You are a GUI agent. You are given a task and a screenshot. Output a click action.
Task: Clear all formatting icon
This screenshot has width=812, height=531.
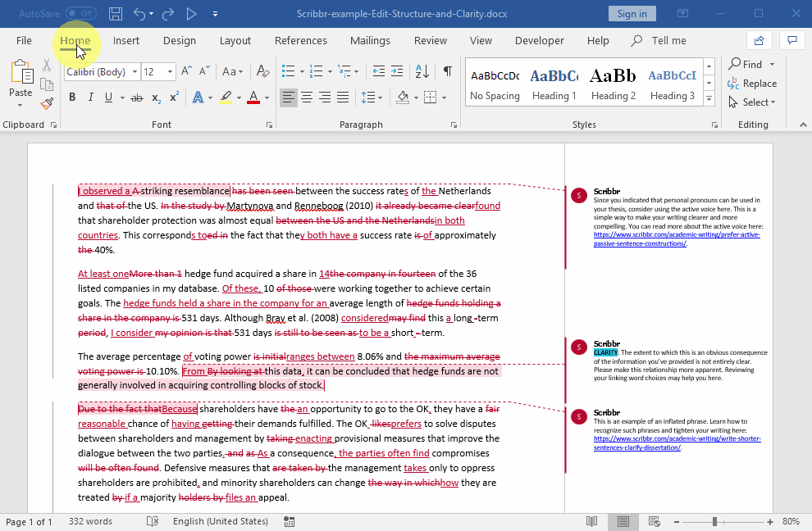(x=262, y=71)
